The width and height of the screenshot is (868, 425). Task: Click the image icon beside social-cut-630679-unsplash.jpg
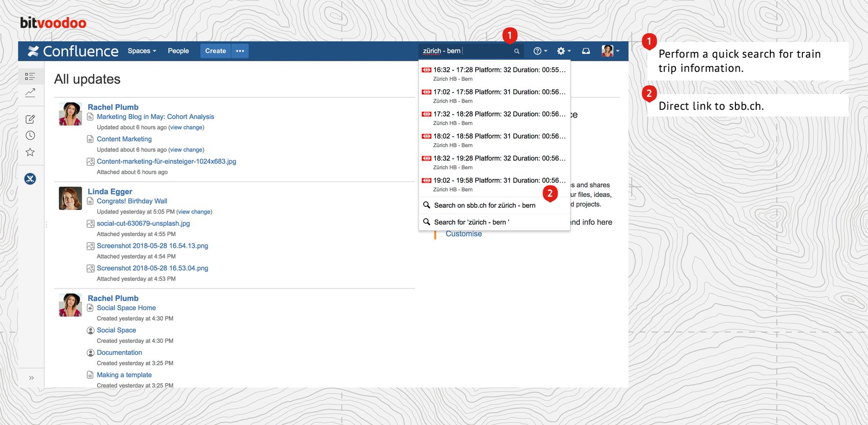(x=91, y=223)
